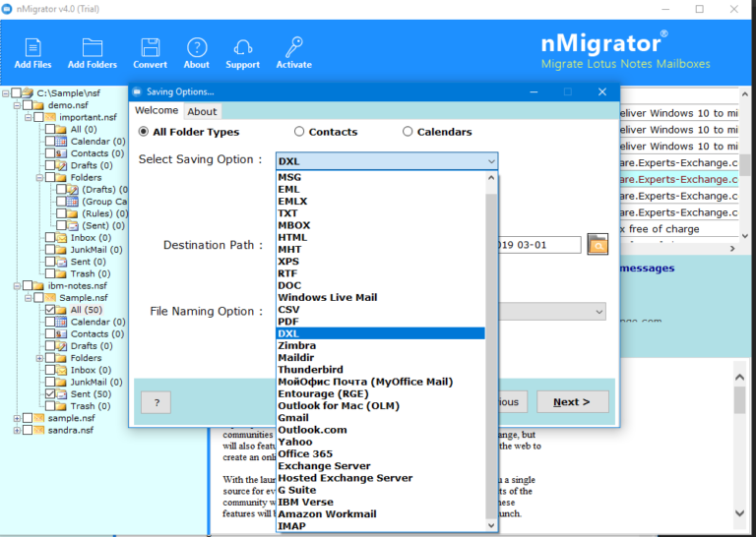Choose MBOX from the saving options list

[381, 225]
